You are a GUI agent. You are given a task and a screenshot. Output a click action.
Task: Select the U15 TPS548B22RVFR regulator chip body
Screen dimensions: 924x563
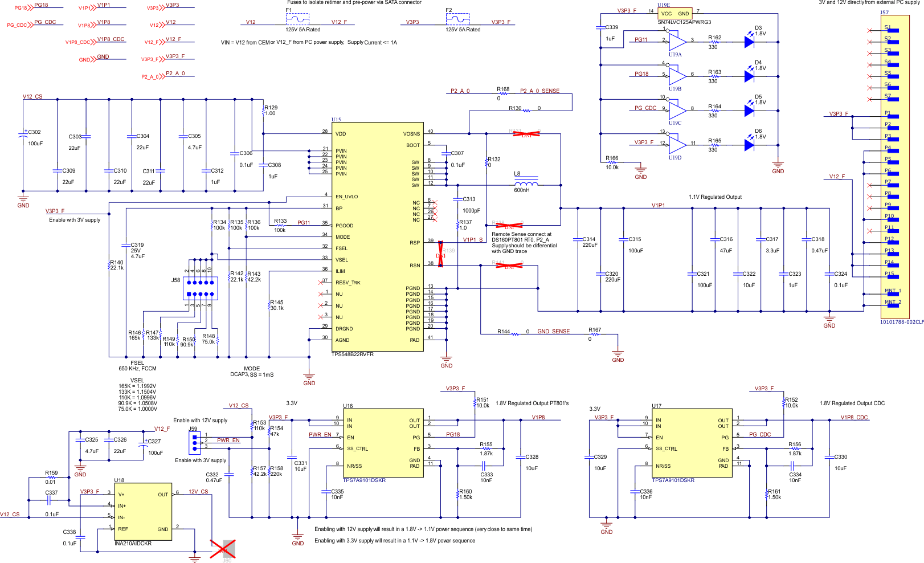[x=377, y=236]
